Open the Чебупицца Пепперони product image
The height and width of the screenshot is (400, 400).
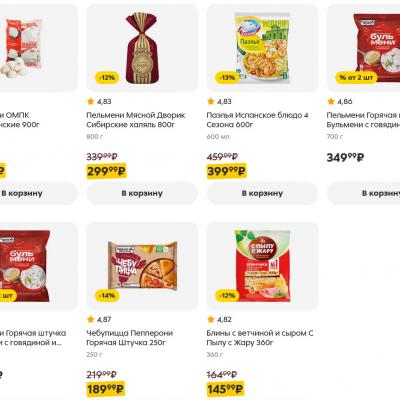tap(142, 266)
